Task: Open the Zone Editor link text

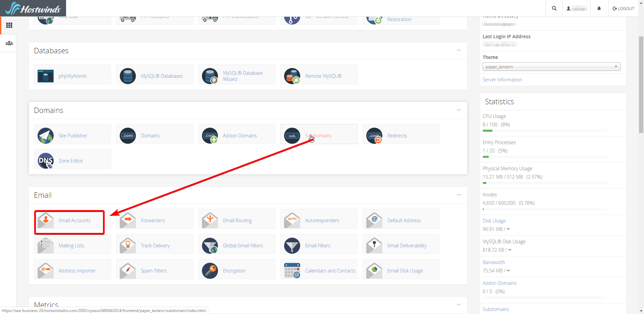Action: pos(71,161)
